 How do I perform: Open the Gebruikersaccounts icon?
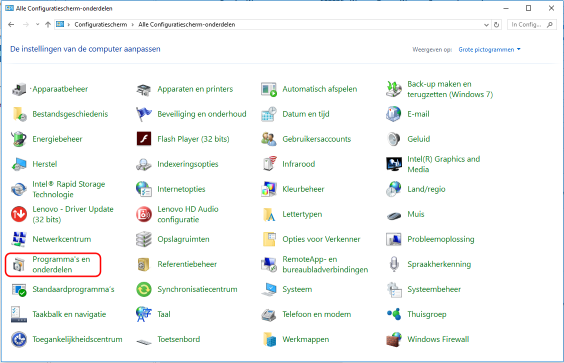pyautogui.click(x=269, y=139)
